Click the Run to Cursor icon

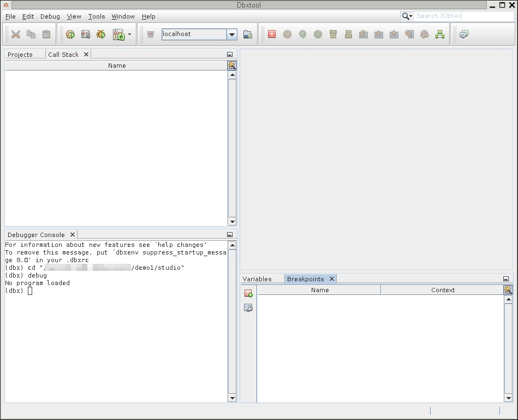(x=409, y=34)
